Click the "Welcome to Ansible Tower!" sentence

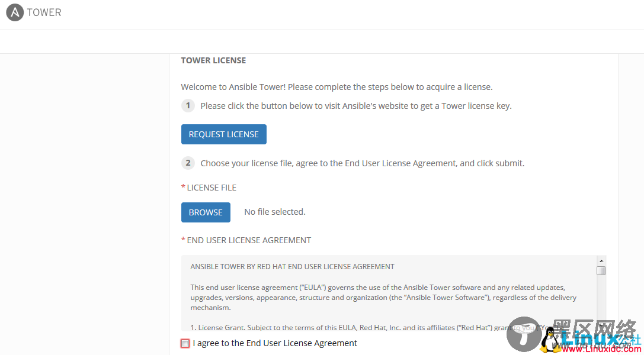(x=337, y=87)
